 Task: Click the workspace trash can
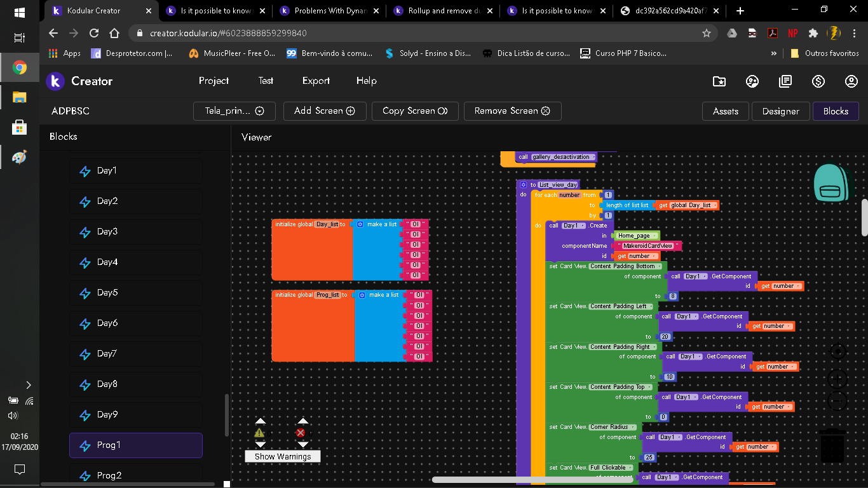[x=831, y=445]
